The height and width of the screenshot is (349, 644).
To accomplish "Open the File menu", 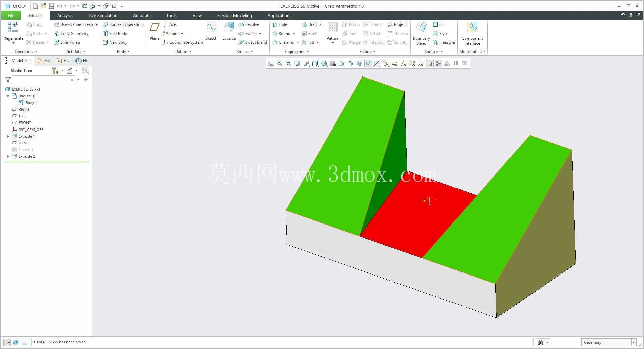I will [x=11, y=15].
